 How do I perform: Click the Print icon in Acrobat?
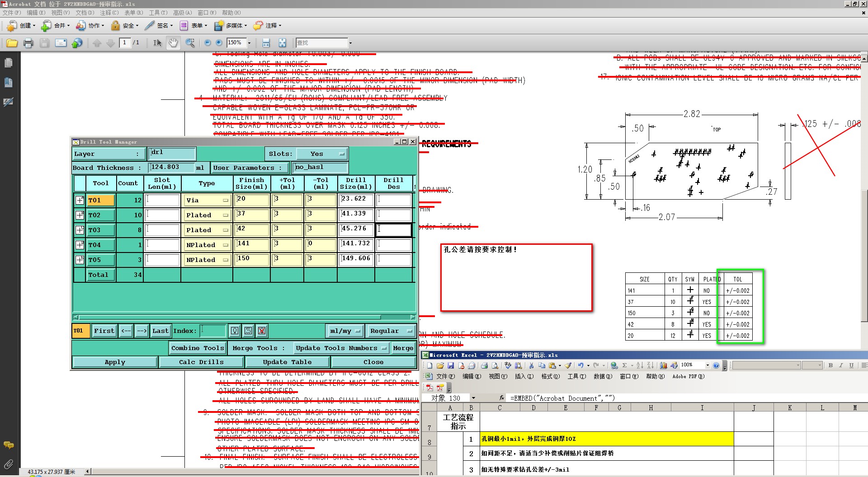click(28, 43)
